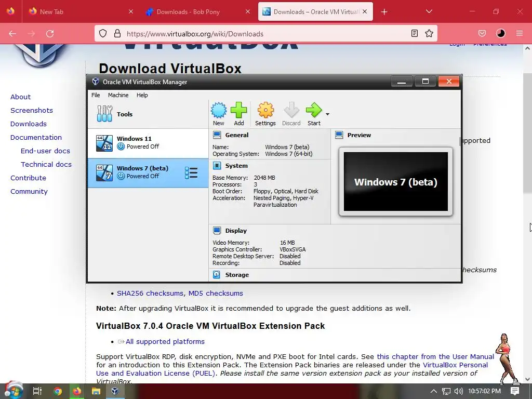Switch to Downloads - Bob Pony tab
Viewport: 532px width, 399px height.
point(198,11)
